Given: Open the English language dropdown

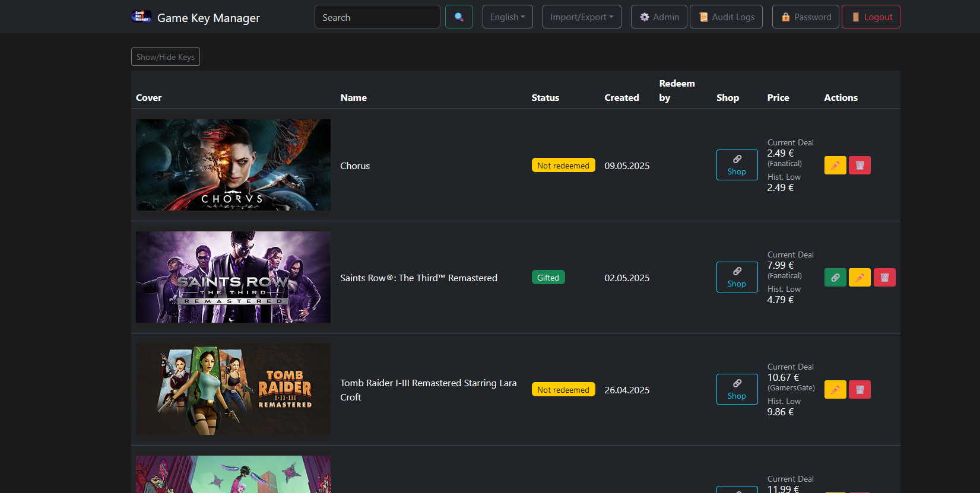Looking at the screenshot, I should pos(508,17).
